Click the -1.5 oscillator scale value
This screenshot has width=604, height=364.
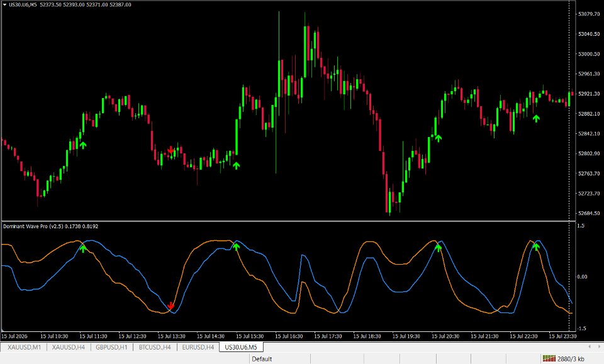click(x=581, y=328)
